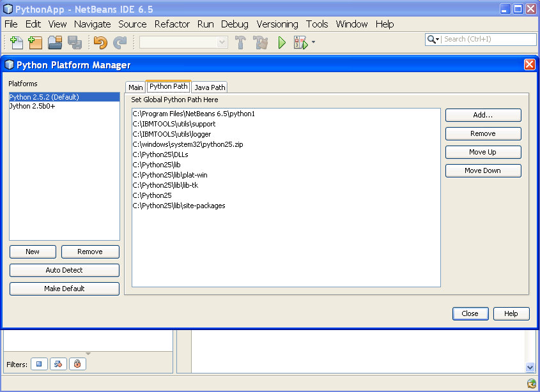Viewport: 540px width, 392px height.
Task: Click the New platform button
Action: pos(33,252)
